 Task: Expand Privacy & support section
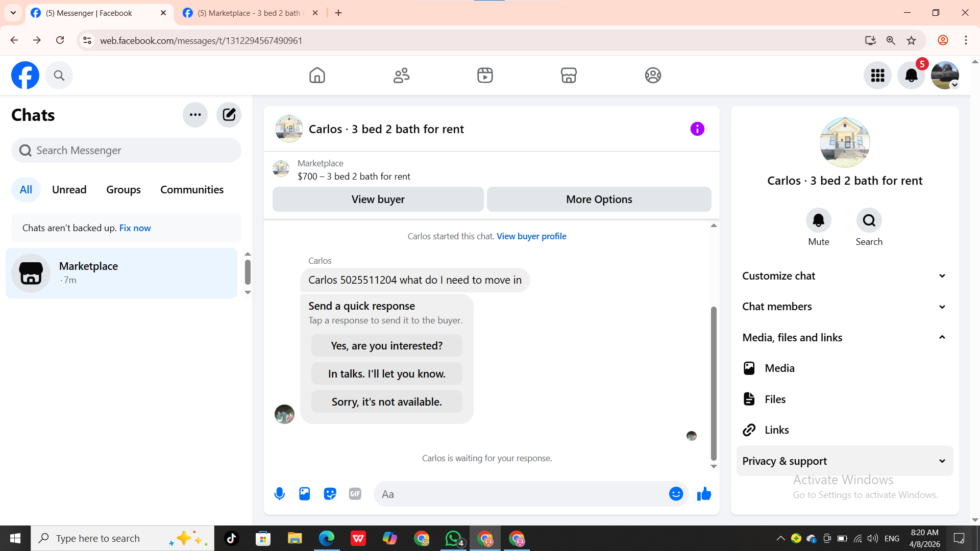[x=844, y=461]
